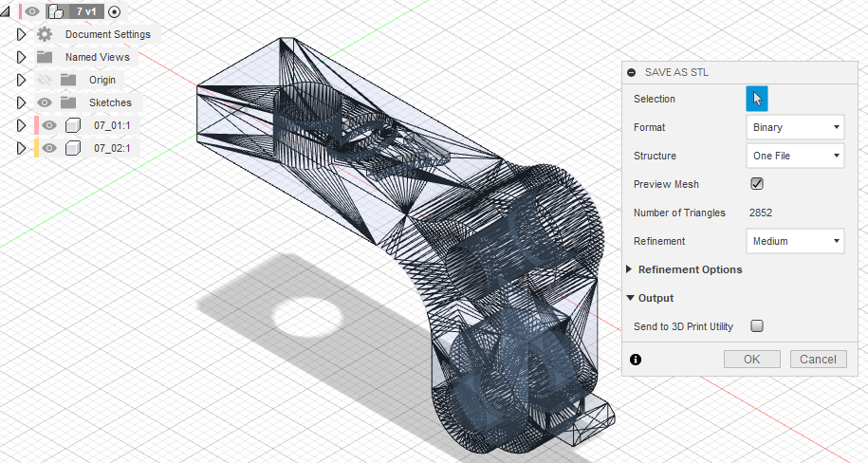Select the 07_02:1 component label
Screen dimensions: 868x463
[x=112, y=148]
